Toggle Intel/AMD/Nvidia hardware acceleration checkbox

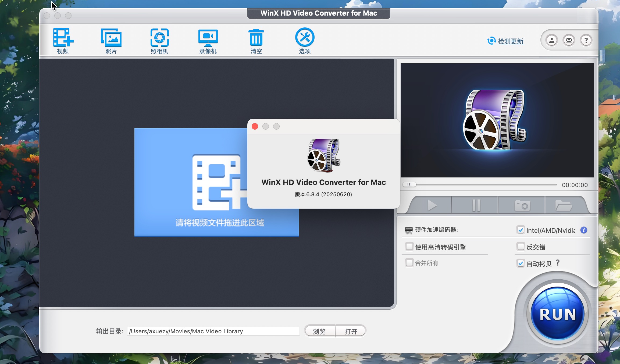click(x=521, y=230)
